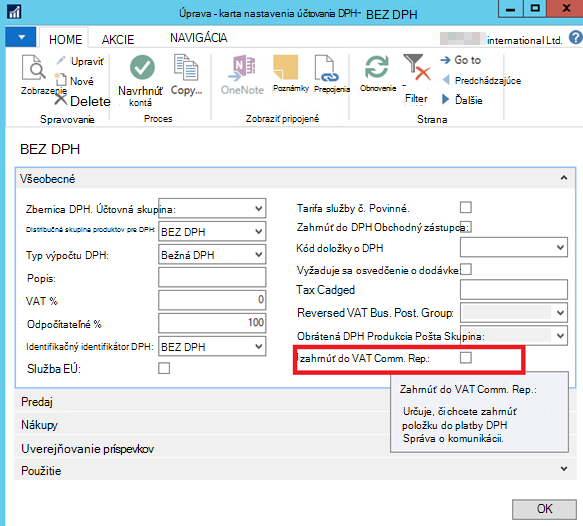Open Poznámky sticky note icon
The width and height of the screenshot is (583, 526).
click(286, 68)
